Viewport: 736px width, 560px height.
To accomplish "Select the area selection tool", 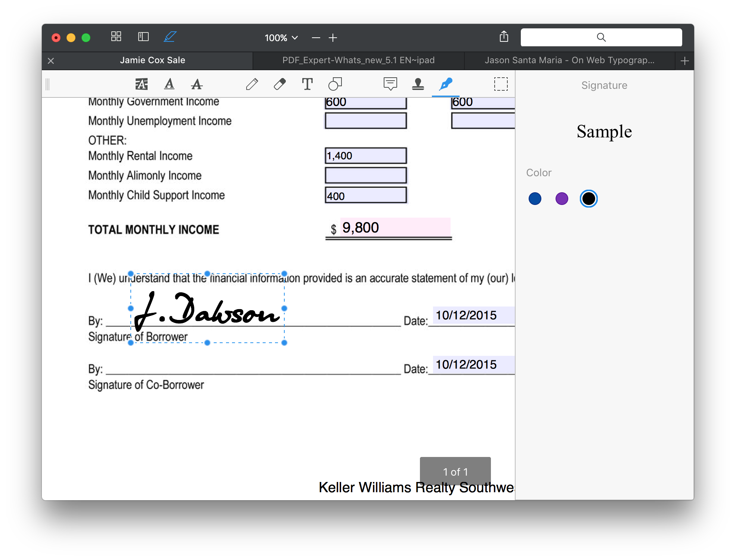I will (x=501, y=84).
